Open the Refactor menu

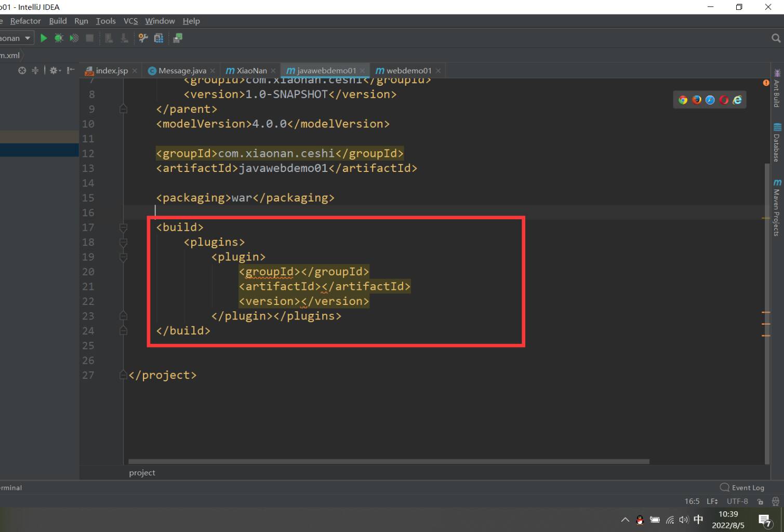pyautogui.click(x=25, y=21)
